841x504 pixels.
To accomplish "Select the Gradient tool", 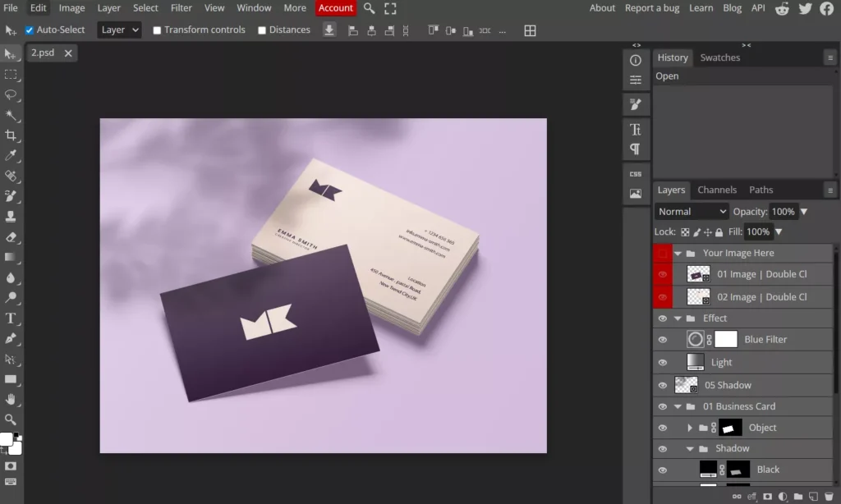I will (x=10, y=258).
